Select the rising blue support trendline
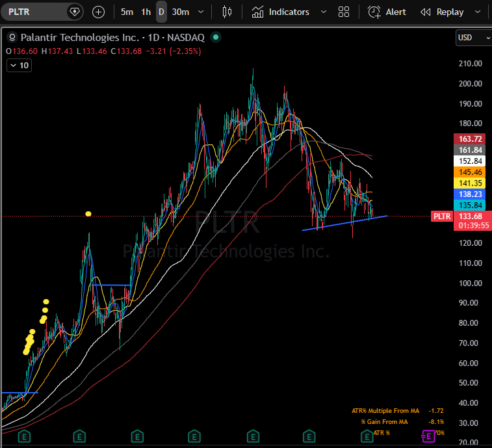 tap(344, 223)
